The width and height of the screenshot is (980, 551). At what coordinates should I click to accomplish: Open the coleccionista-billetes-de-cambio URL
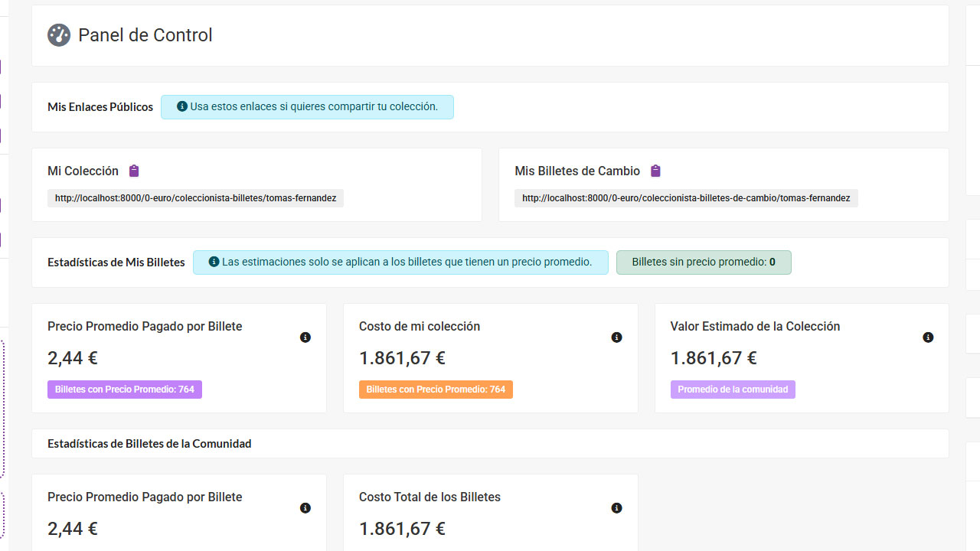click(x=686, y=198)
